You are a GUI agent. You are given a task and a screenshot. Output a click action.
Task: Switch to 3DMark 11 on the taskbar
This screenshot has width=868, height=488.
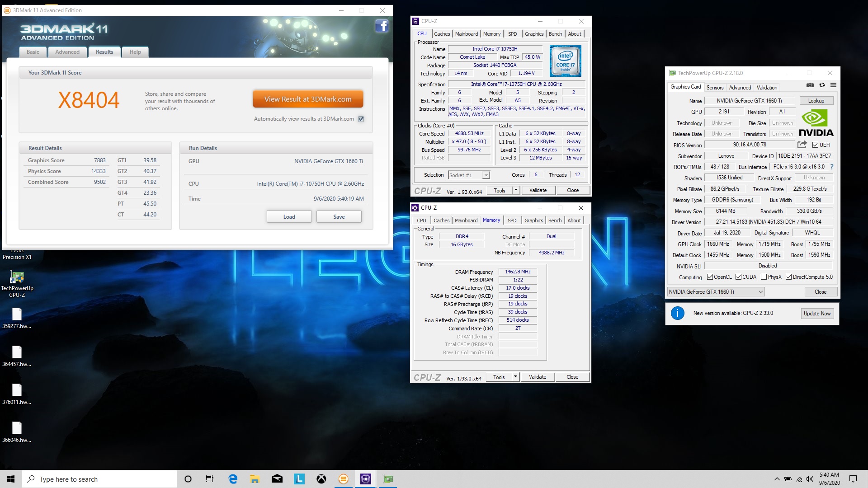[344, 479]
